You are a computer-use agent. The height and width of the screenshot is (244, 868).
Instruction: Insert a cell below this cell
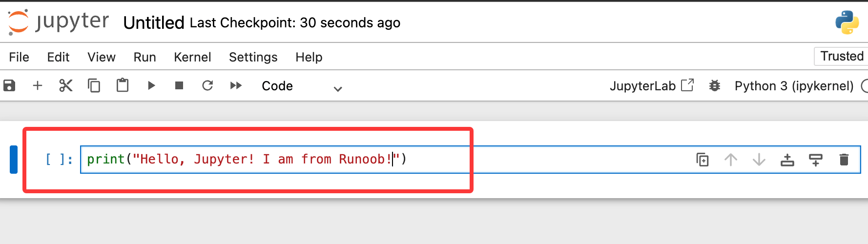816,160
